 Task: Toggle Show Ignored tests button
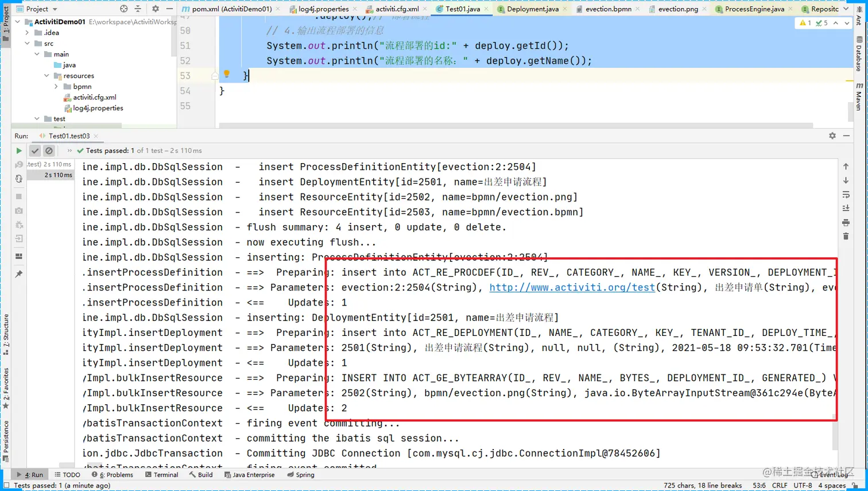coord(49,150)
